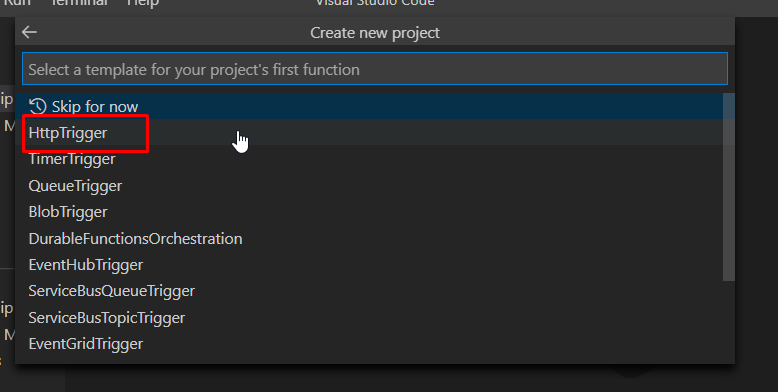778x392 pixels.
Task: Open the Help menu
Action: pyautogui.click(x=142, y=3)
